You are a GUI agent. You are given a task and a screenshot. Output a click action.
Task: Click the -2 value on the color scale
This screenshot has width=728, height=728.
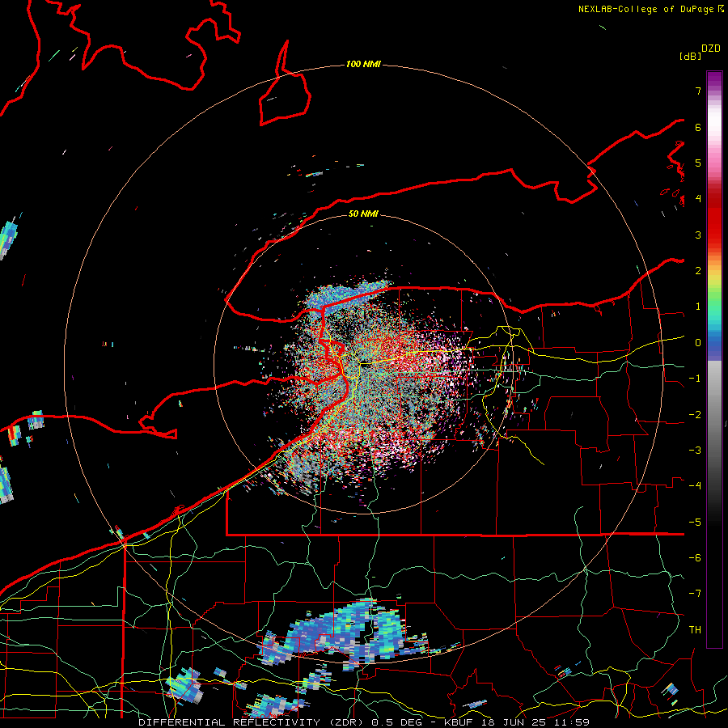tap(695, 415)
